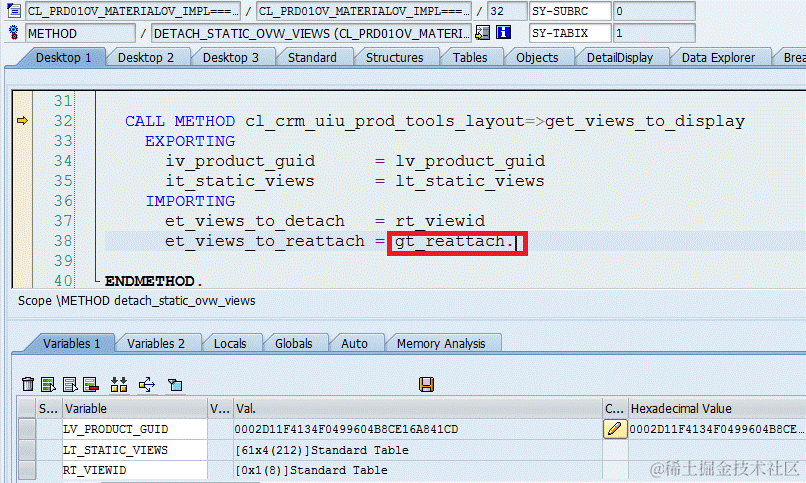Click the value 0002D11F4134F0499604B8CE16A841CD
The image size is (806, 483).
click(346, 429)
